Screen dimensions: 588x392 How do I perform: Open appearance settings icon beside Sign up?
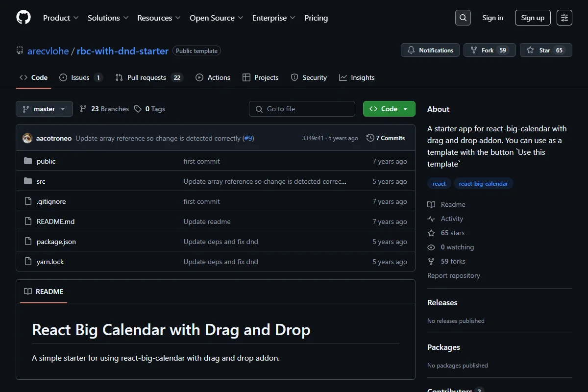pyautogui.click(x=564, y=18)
